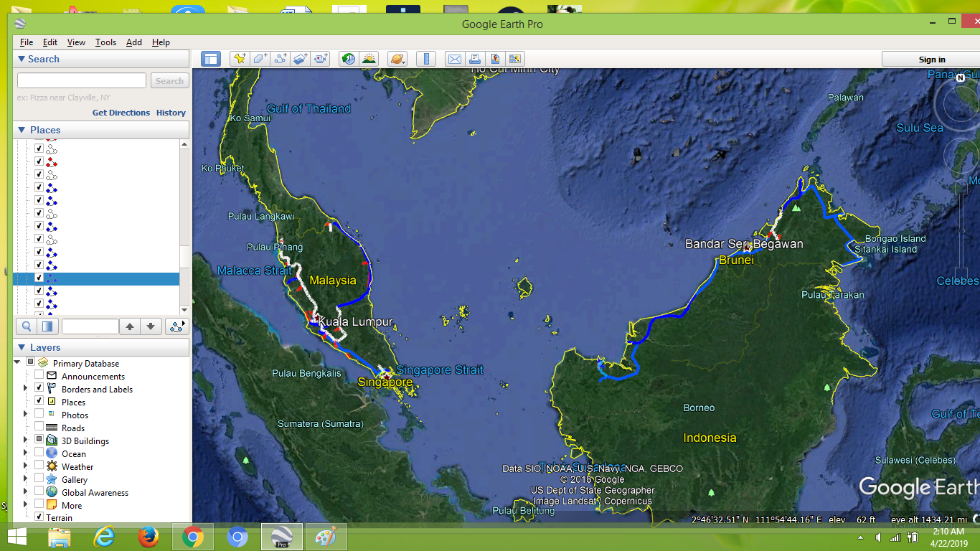Focus the search text field
Viewport: 980px width, 551px height.
(82, 81)
